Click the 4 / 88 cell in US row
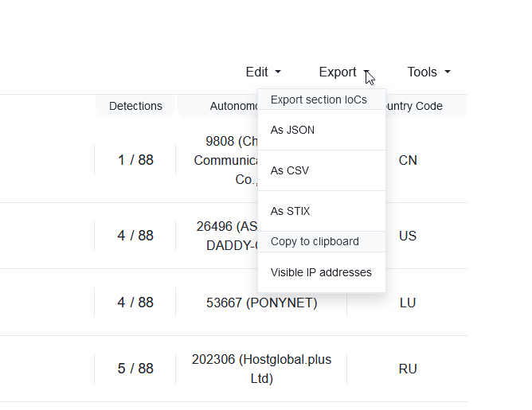The width and height of the screenshot is (532, 410). (135, 236)
